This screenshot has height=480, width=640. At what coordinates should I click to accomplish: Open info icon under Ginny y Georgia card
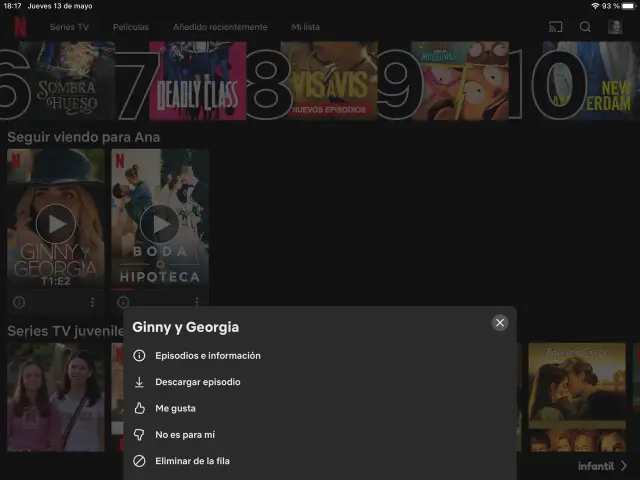pos(19,302)
